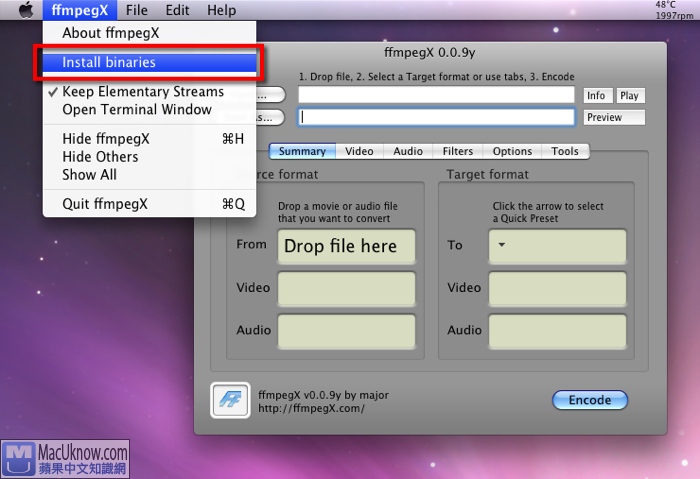
Task: Open the Apple menu
Action: click(26, 10)
